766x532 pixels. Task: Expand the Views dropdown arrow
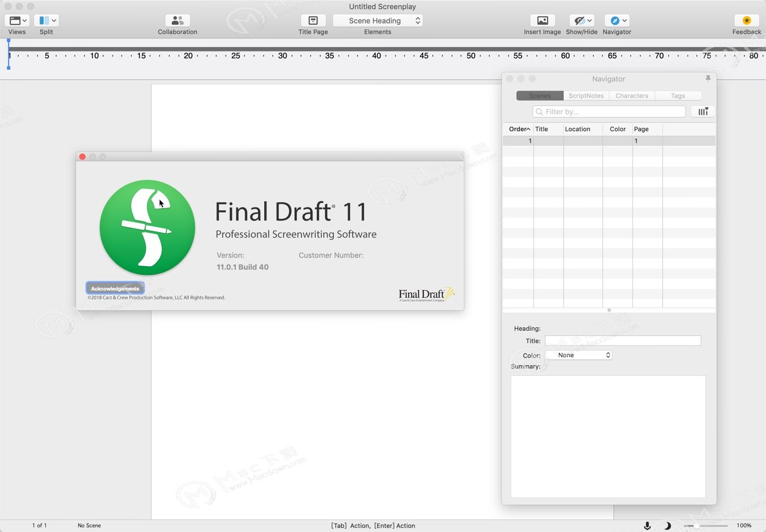25,20
